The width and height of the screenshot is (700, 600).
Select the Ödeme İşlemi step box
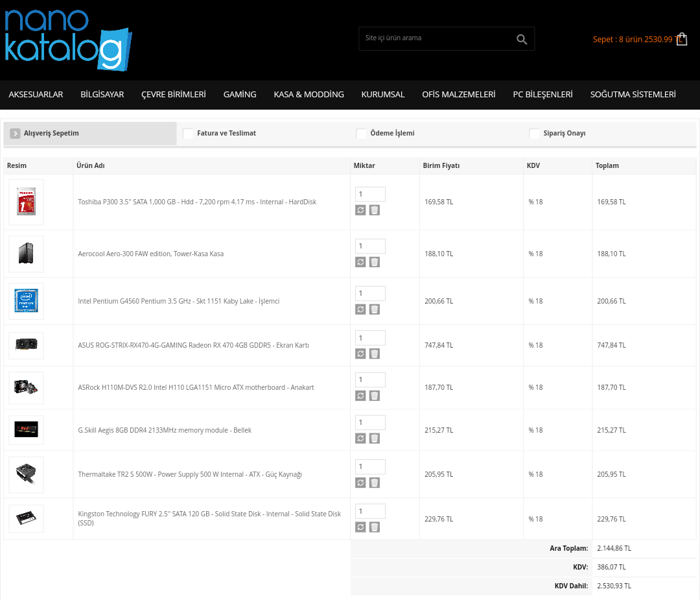[x=361, y=133]
